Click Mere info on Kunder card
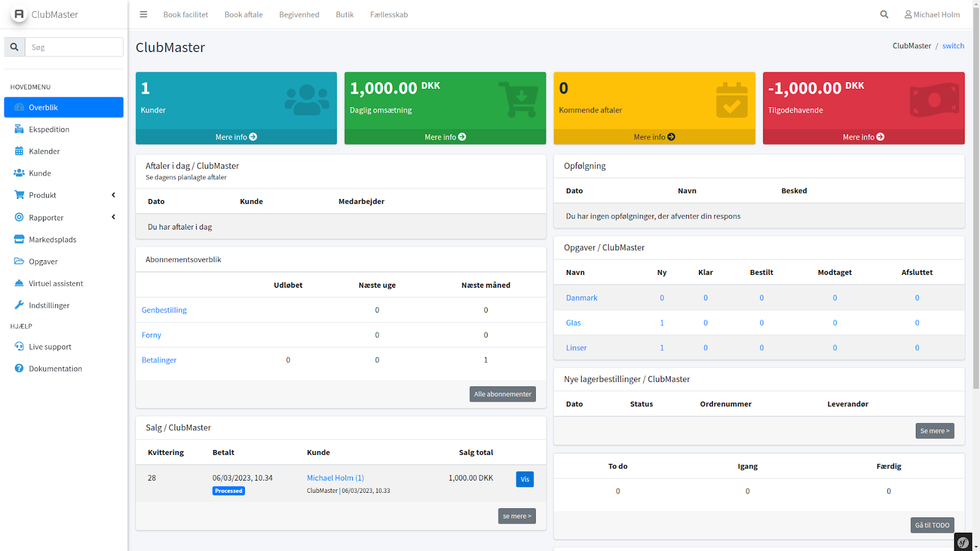Image resolution: width=980 pixels, height=551 pixels. [236, 137]
